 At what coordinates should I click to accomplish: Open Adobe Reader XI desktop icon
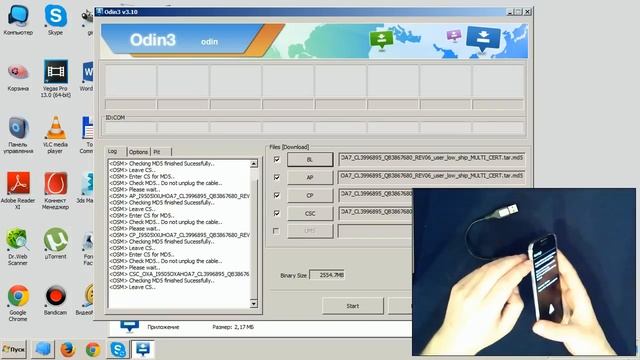(x=18, y=190)
